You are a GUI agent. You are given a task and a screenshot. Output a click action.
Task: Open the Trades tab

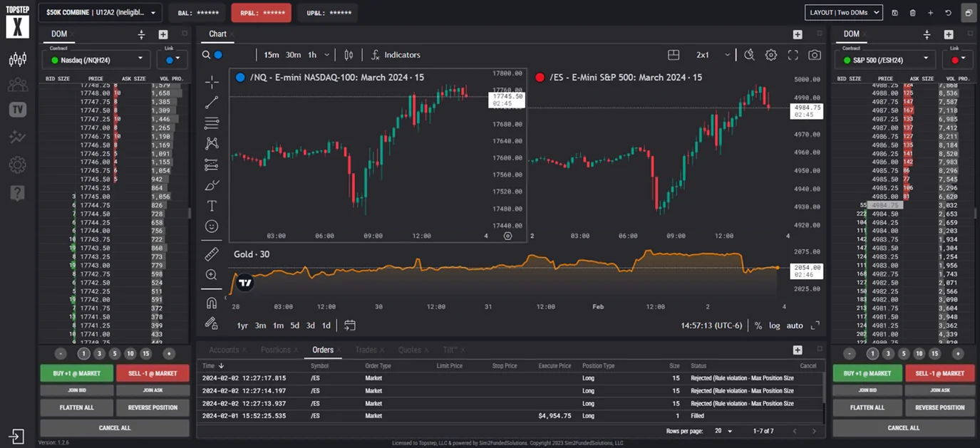pyautogui.click(x=366, y=350)
